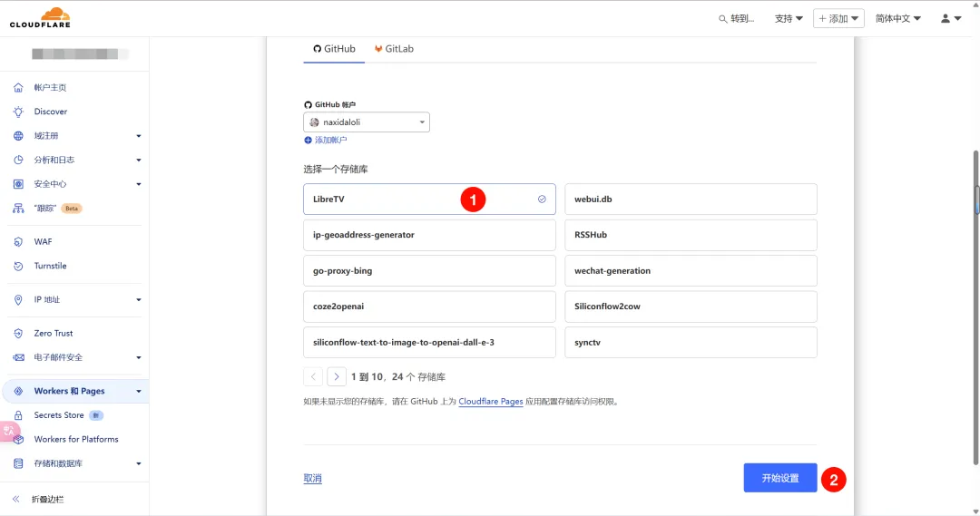
Task: Click the add account link
Action: pyautogui.click(x=330, y=140)
